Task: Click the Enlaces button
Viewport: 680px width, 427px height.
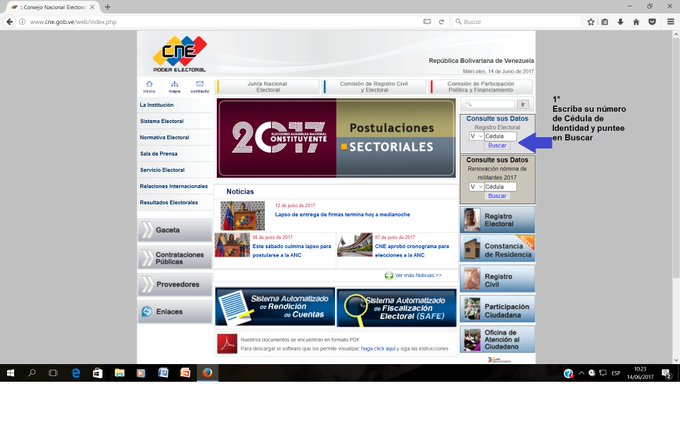Action: tap(175, 312)
